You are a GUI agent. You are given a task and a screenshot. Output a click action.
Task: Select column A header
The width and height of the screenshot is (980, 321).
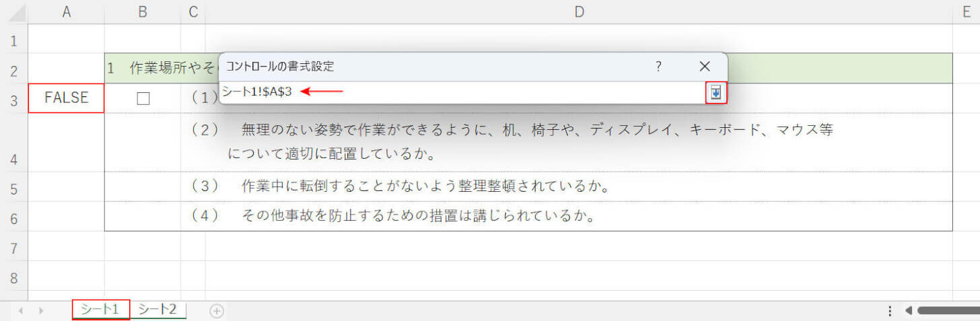coord(67,11)
